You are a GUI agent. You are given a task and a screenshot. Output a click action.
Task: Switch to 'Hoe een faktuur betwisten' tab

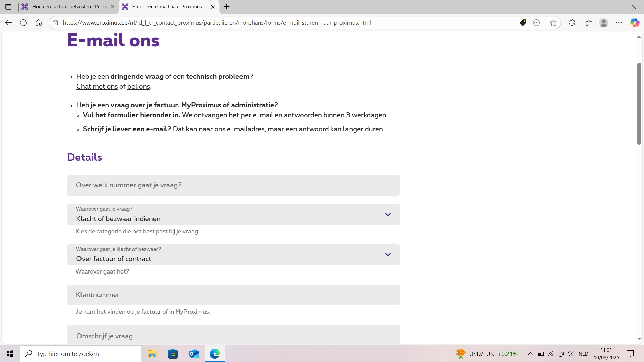pos(69,7)
